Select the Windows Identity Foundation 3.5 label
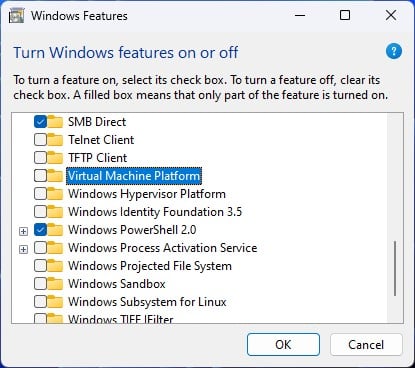 [155, 212]
